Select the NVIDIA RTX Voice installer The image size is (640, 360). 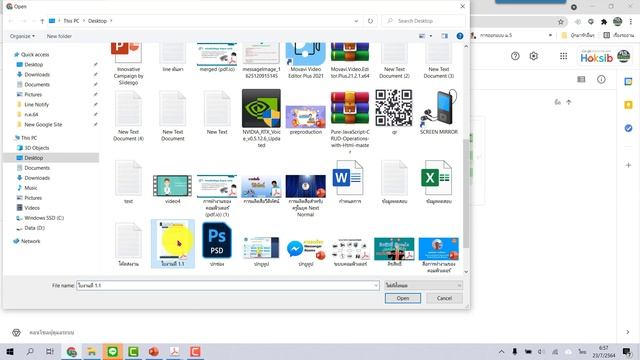[261, 109]
